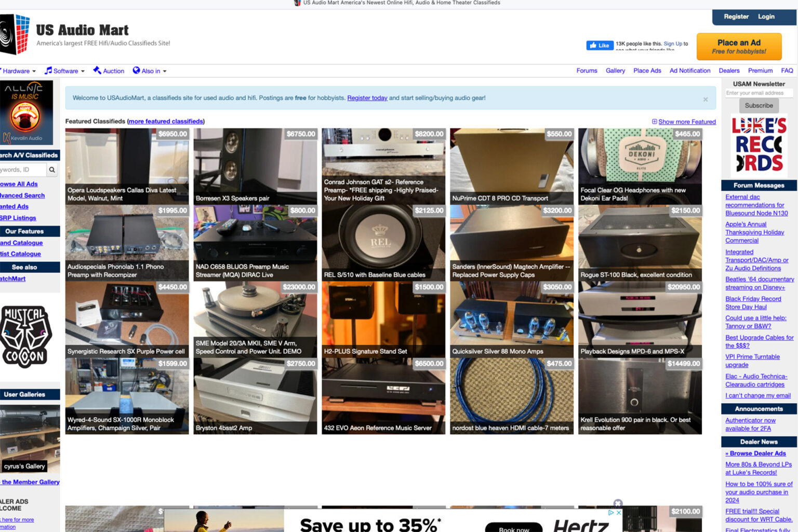The height and width of the screenshot is (532, 798).
Task: Go to the Forums menu item
Action: 587,71
